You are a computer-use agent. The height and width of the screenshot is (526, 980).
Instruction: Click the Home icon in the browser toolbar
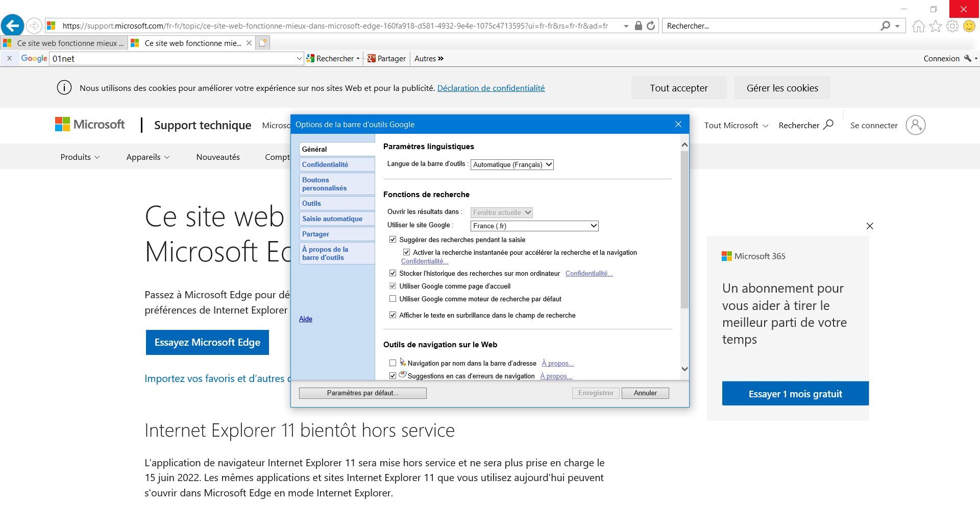coord(919,26)
